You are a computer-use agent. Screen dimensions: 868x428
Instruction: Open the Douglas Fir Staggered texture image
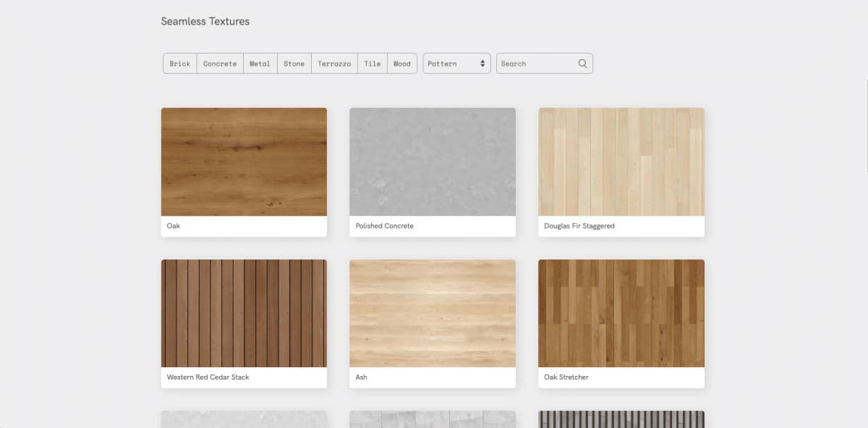click(621, 162)
